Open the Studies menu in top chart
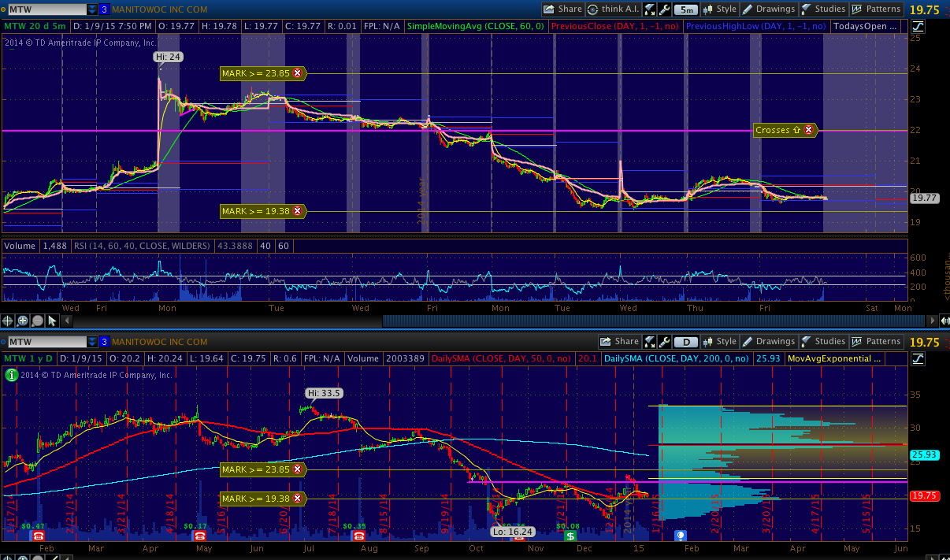The width and height of the screenshot is (950, 560). coord(823,9)
